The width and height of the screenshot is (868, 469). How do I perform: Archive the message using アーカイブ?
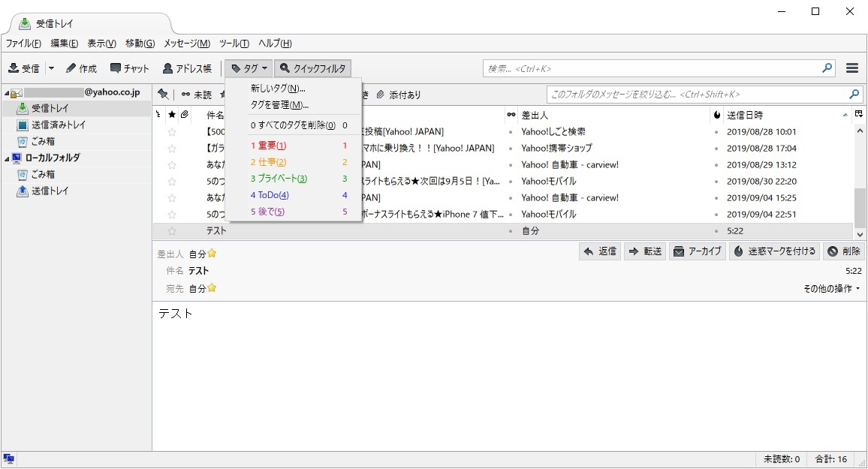(x=696, y=251)
